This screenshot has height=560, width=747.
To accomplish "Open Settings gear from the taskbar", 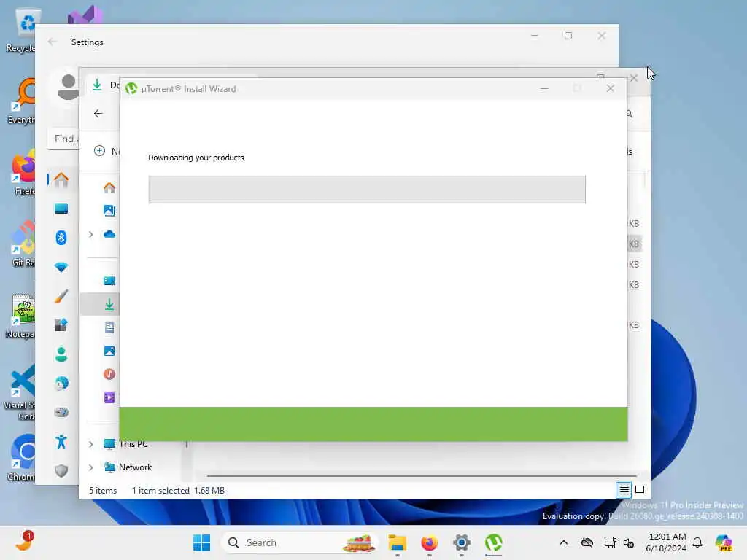I will [x=462, y=542].
